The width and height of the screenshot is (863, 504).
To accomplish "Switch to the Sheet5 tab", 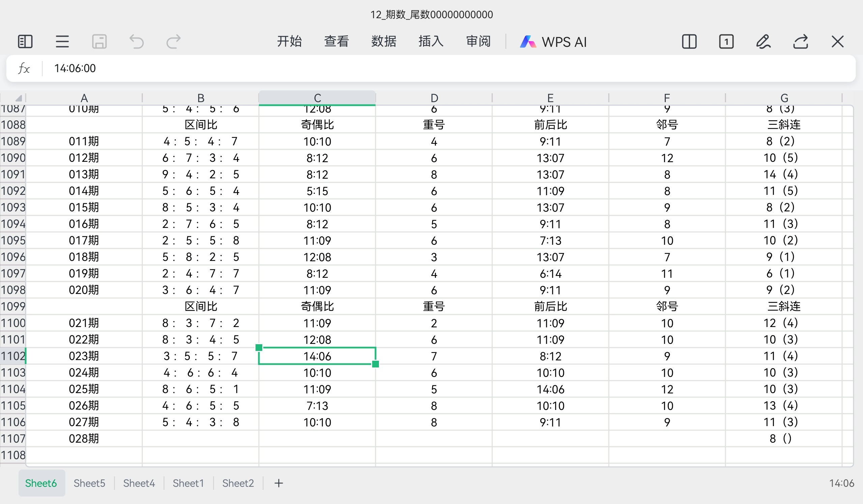I will tap(89, 483).
